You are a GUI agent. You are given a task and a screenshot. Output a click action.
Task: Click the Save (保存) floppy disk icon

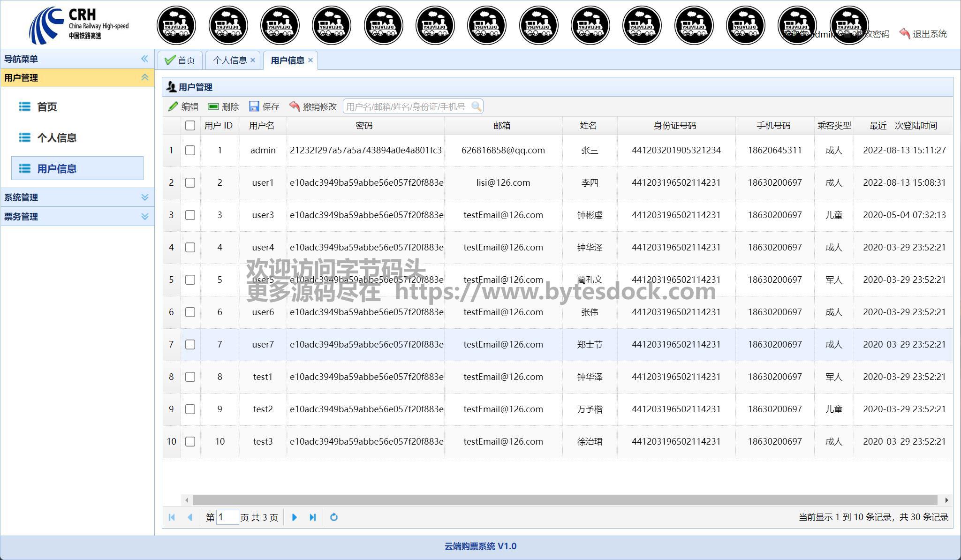click(x=254, y=106)
